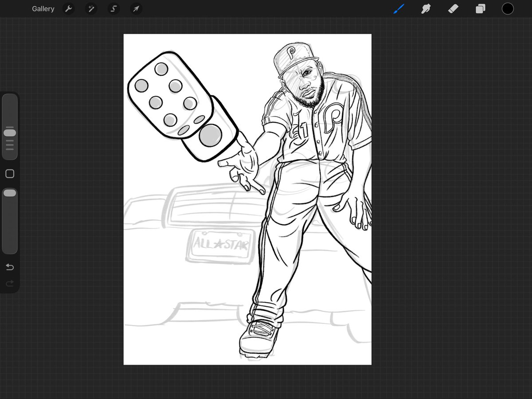This screenshot has height=399, width=532.
Task: Open the Actions wrench menu
Action: coord(68,9)
